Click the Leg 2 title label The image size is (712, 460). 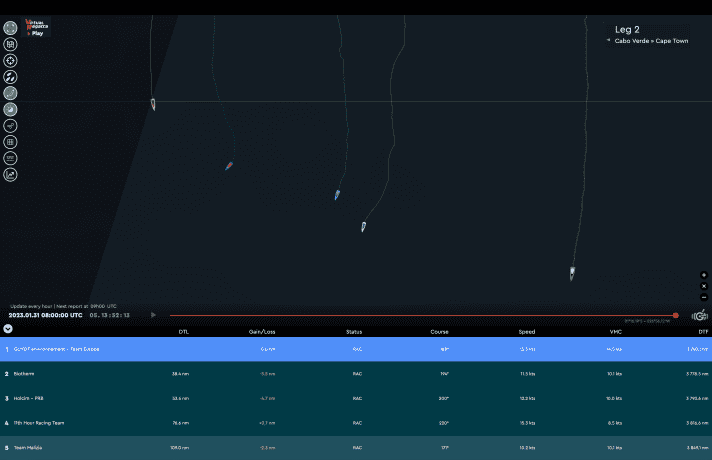pos(627,30)
